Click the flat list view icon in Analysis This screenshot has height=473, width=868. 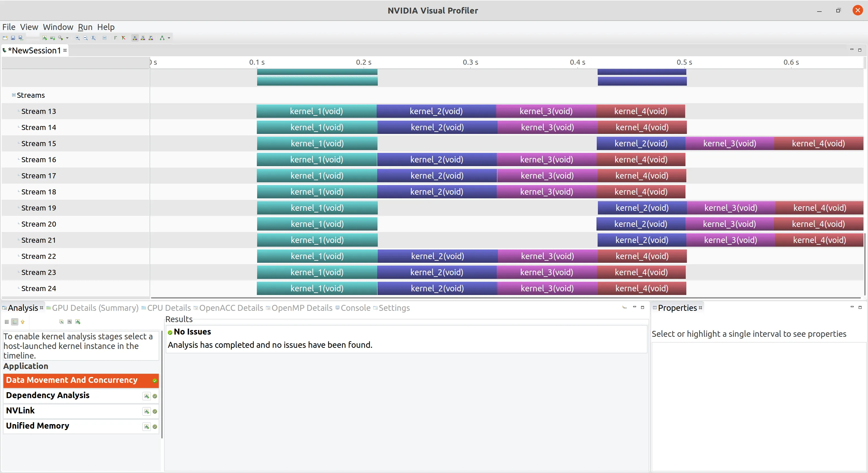7,322
